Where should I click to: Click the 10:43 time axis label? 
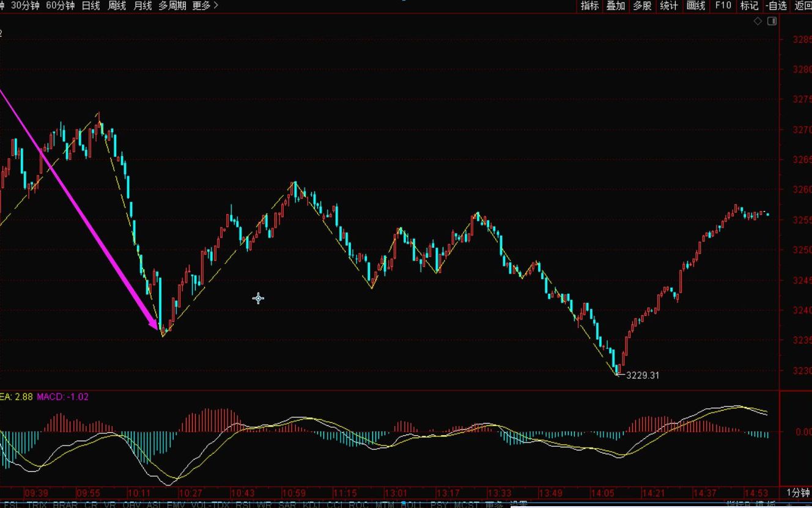(x=242, y=493)
